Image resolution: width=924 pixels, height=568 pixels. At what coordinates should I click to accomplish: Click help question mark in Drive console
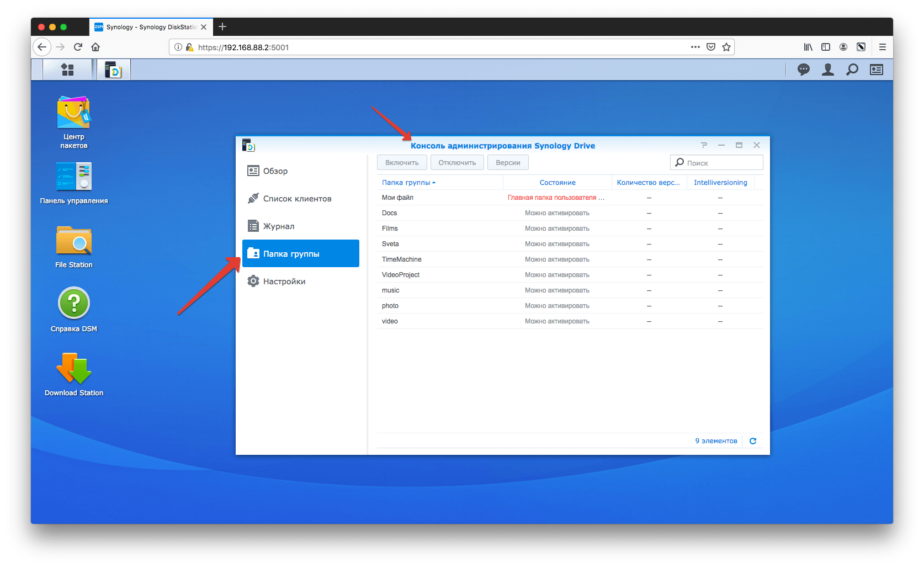(x=704, y=145)
